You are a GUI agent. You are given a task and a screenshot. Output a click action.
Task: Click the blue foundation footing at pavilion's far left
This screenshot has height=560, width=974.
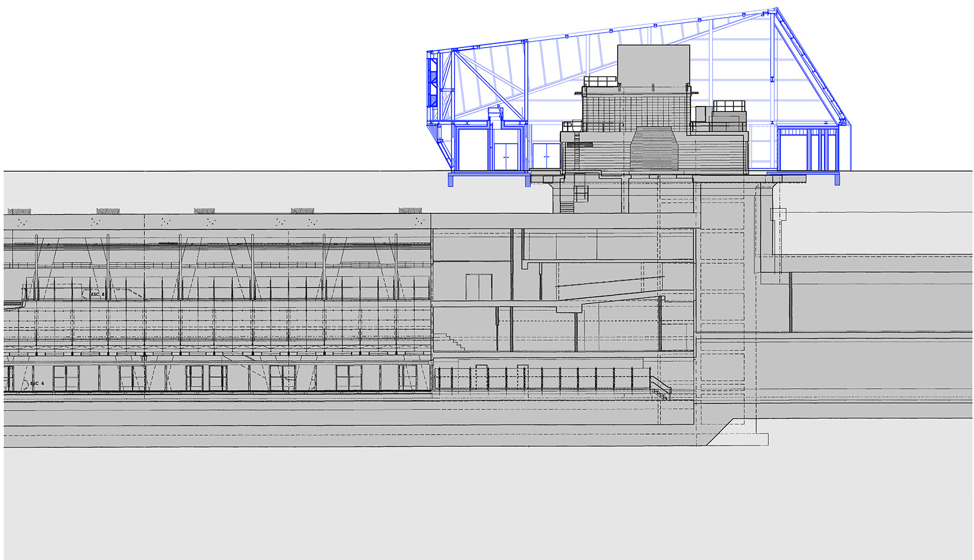[x=450, y=181]
